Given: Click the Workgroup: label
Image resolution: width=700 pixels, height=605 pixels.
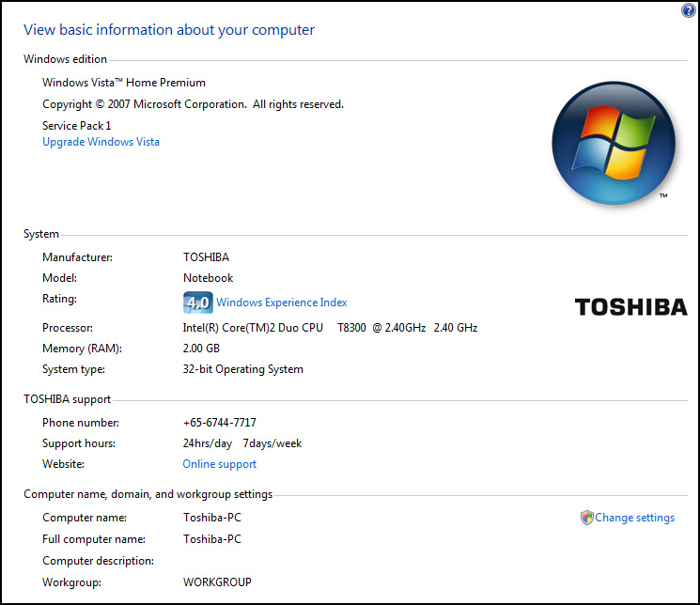Looking at the screenshot, I should tap(71, 582).
